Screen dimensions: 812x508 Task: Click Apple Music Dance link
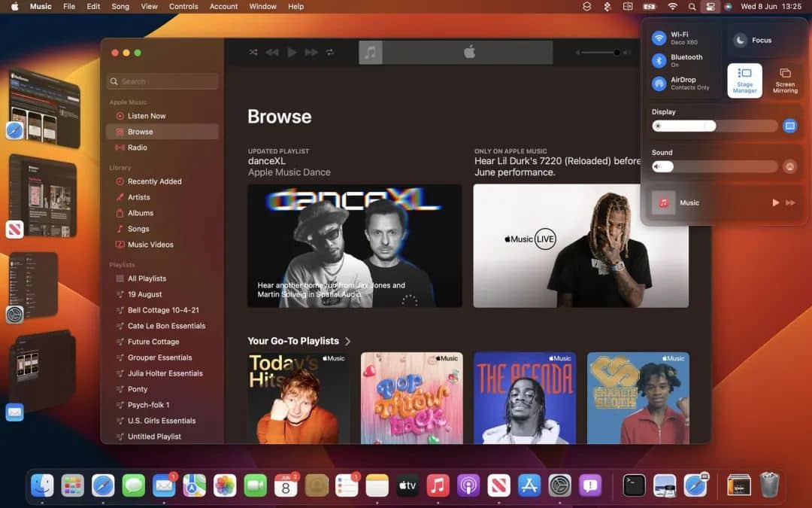click(x=289, y=172)
